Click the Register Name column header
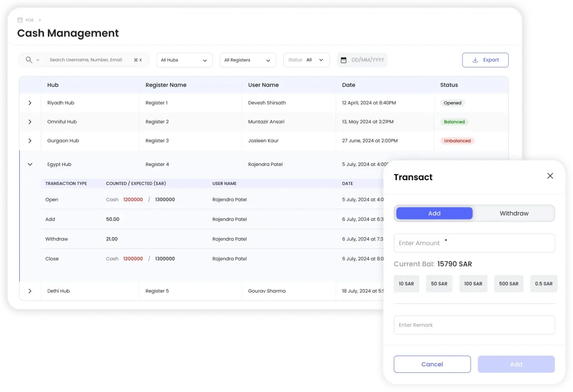The height and width of the screenshot is (392, 573). click(x=166, y=85)
